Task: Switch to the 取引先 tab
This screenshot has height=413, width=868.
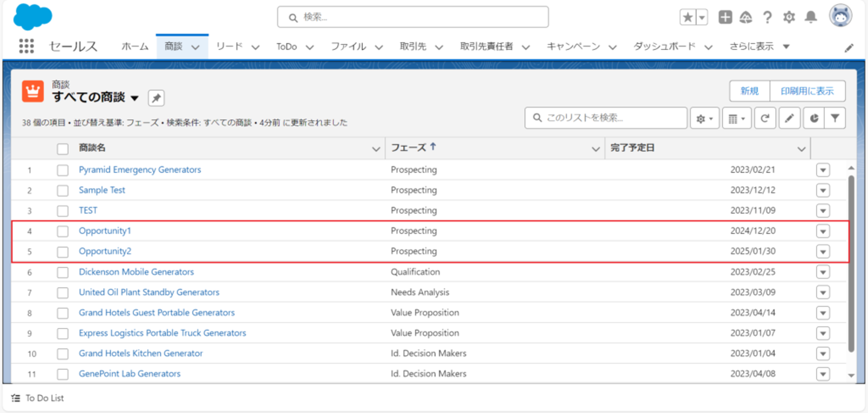Action: coord(413,46)
